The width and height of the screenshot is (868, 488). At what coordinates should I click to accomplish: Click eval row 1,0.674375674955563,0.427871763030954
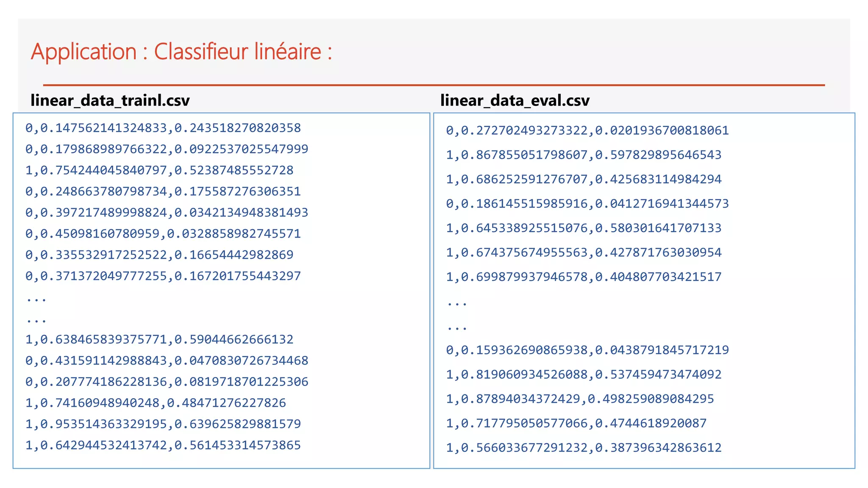point(584,252)
